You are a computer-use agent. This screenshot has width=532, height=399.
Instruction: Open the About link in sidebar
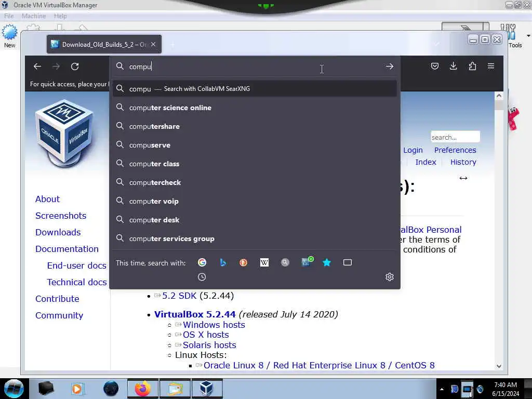tap(47, 199)
